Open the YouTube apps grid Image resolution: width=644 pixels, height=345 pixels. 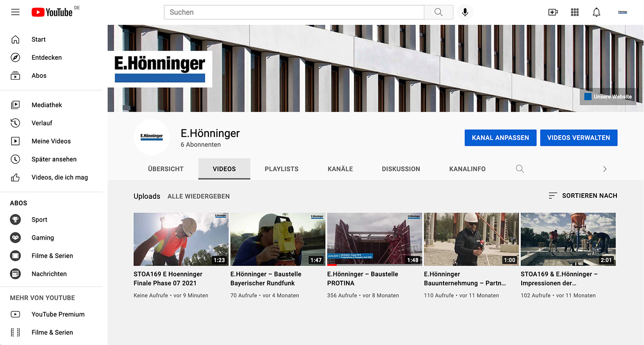575,12
